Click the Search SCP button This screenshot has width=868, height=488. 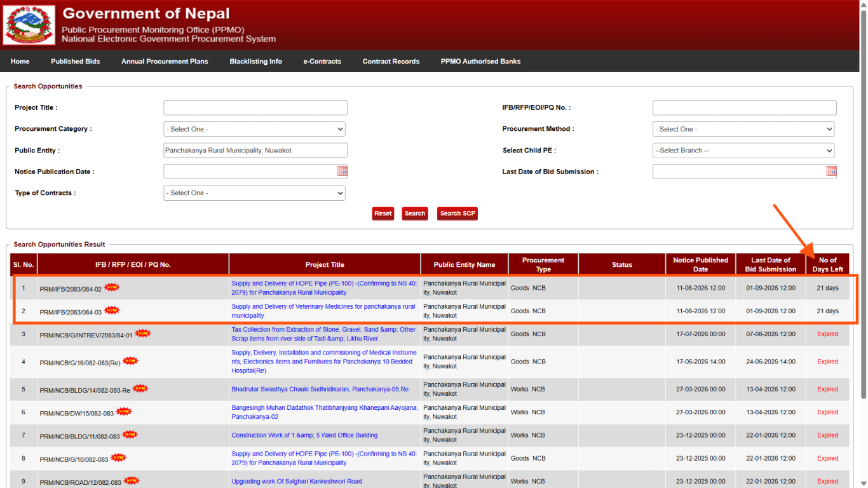click(458, 213)
